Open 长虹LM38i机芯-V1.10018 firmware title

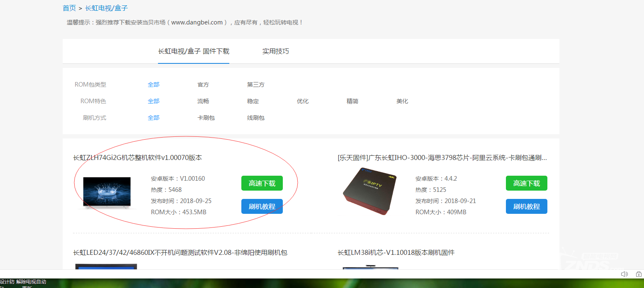pos(396,252)
